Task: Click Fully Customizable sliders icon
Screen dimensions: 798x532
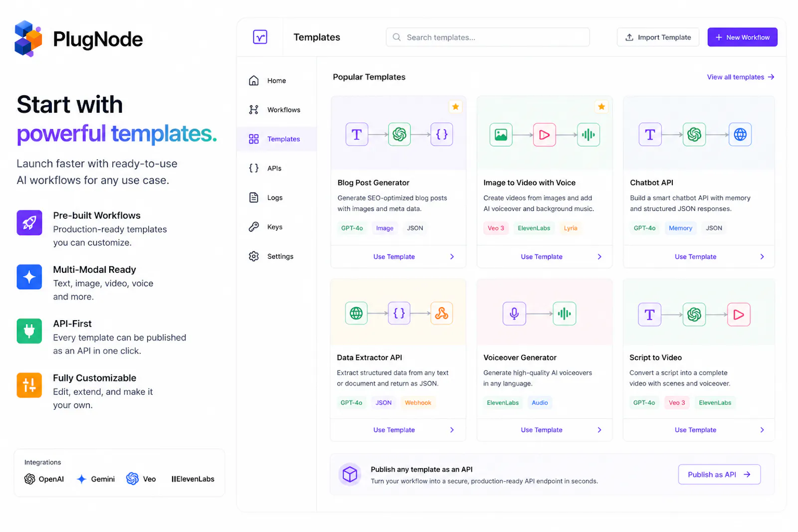Action: (29, 385)
